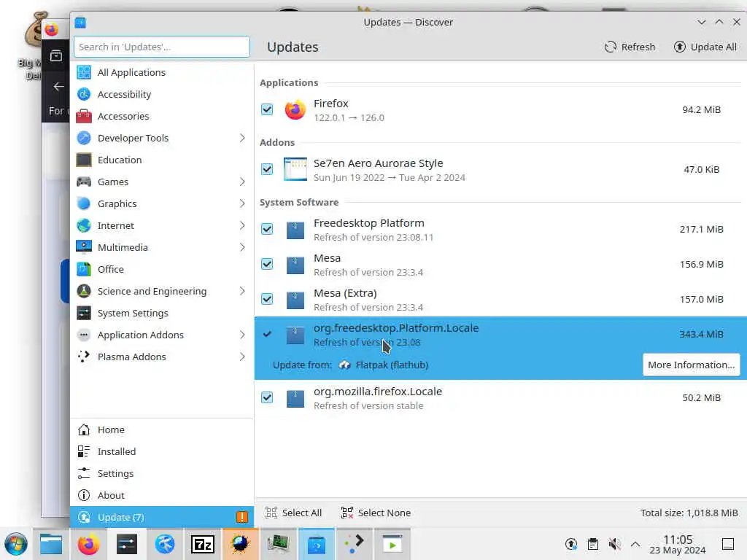Click the Flatpak (flathub) source label

(x=392, y=365)
